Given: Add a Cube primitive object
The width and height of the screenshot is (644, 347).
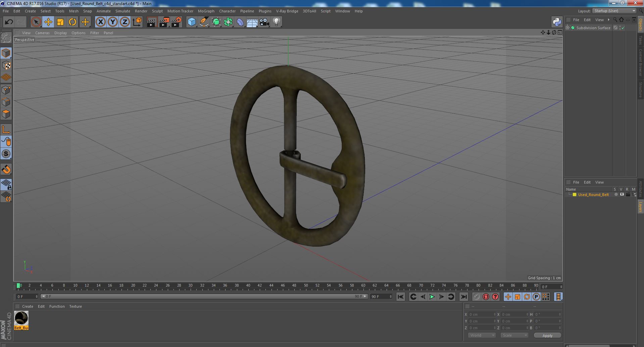Looking at the screenshot, I should [x=192, y=22].
